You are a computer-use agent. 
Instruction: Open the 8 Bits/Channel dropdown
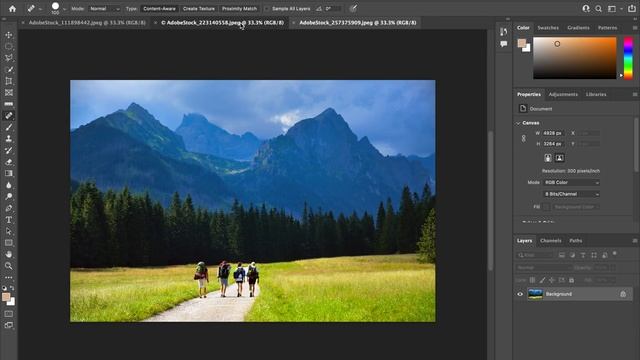(x=571, y=194)
